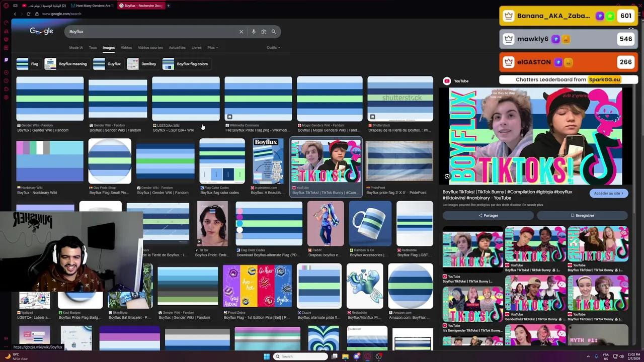Open Twitch icon in Opera sidebar

(6, 59)
